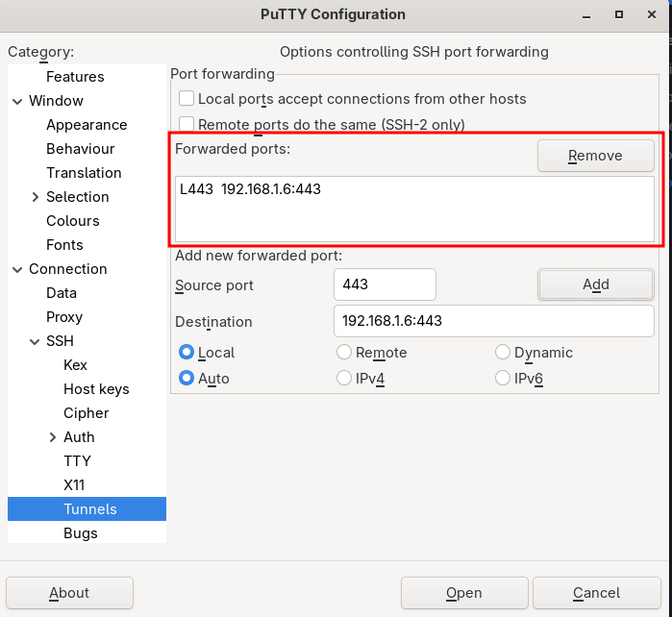The width and height of the screenshot is (672, 617).
Task: Maximize the PuTTY Configuration window
Action: [619, 14]
